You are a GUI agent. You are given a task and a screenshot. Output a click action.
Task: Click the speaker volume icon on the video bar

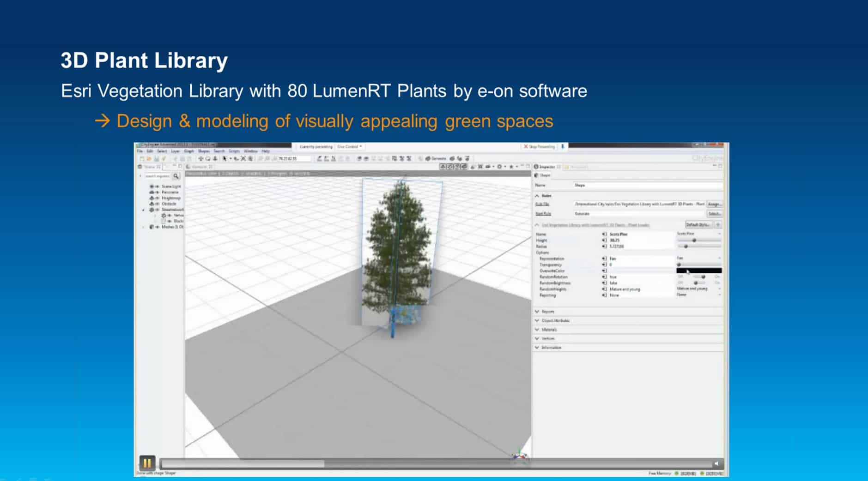coord(716,463)
